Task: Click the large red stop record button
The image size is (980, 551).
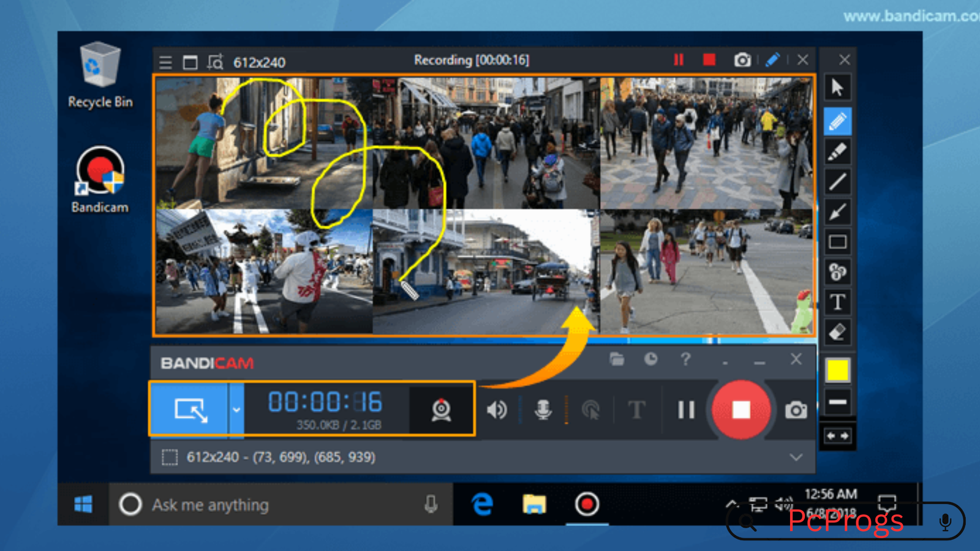Action: [741, 410]
